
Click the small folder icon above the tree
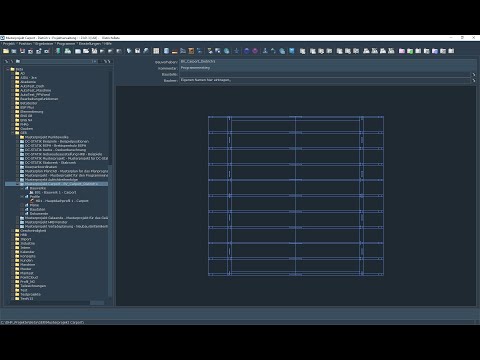18,61
